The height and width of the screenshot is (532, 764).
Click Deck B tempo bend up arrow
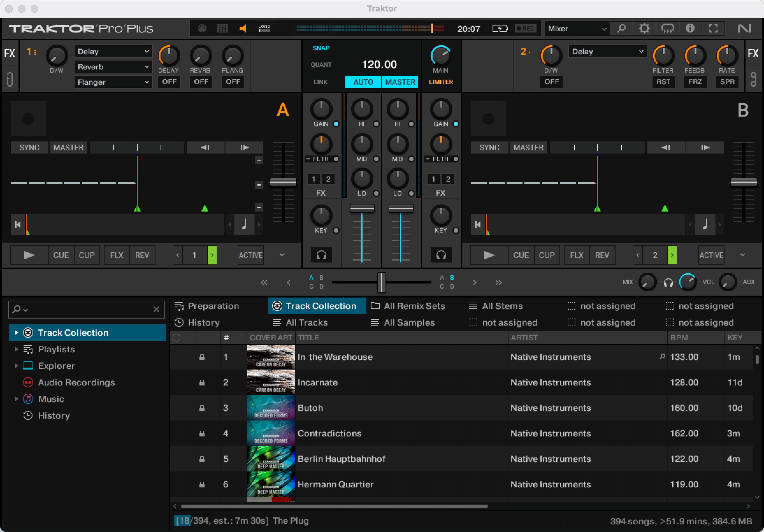tap(705, 147)
